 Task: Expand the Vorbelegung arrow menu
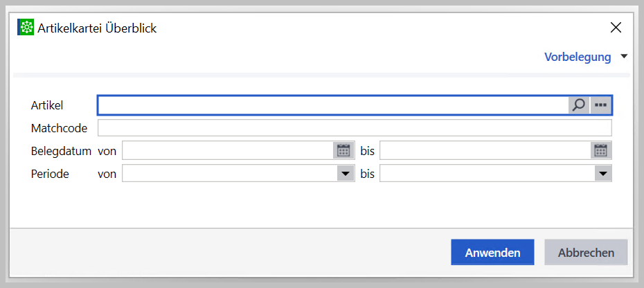(x=624, y=57)
